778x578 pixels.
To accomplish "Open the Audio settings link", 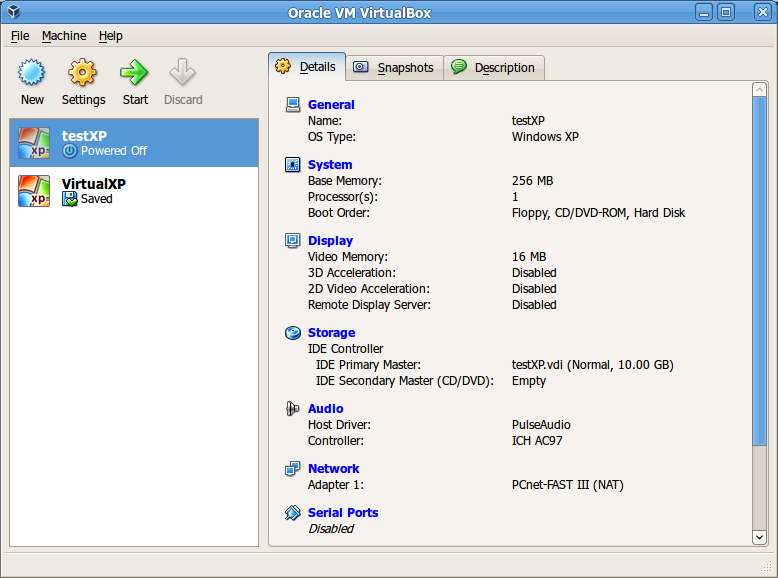I will [325, 409].
